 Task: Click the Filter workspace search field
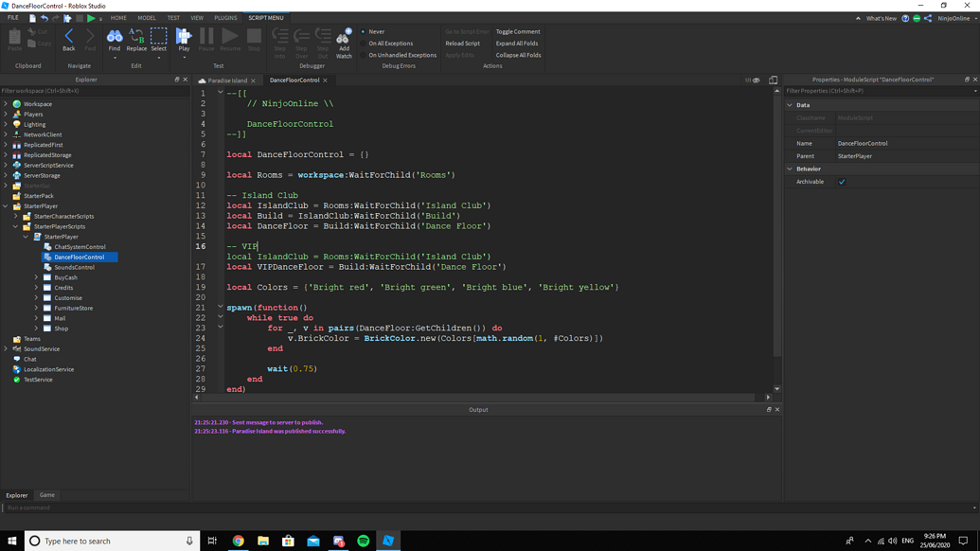(95, 91)
